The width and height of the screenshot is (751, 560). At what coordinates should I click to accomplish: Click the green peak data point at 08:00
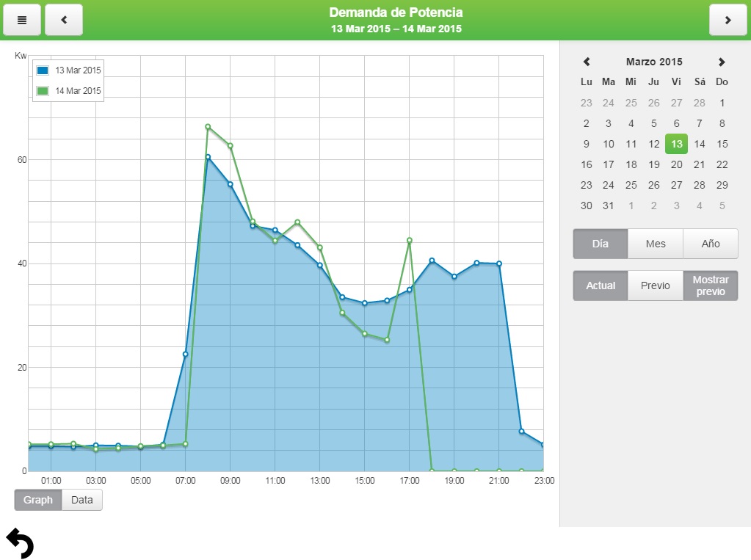click(x=208, y=127)
